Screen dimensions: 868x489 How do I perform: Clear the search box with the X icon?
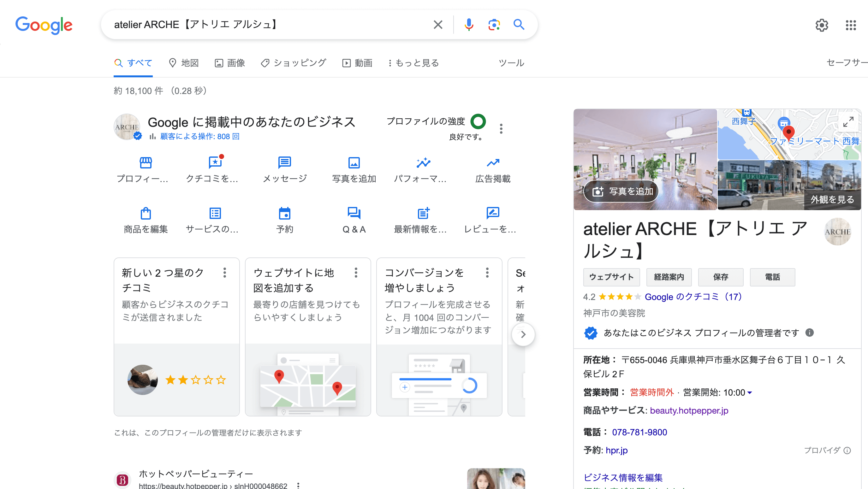[x=438, y=25]
